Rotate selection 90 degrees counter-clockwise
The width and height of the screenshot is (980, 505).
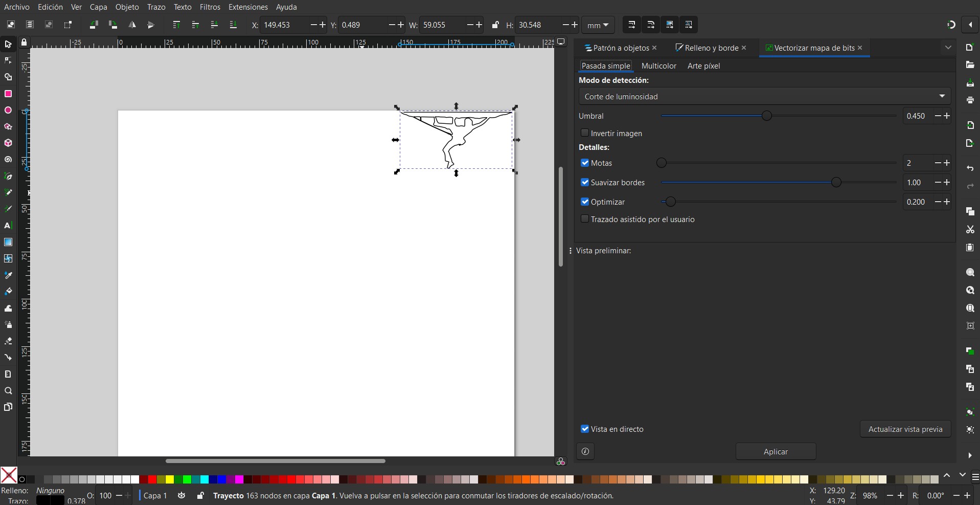[94, 25]
